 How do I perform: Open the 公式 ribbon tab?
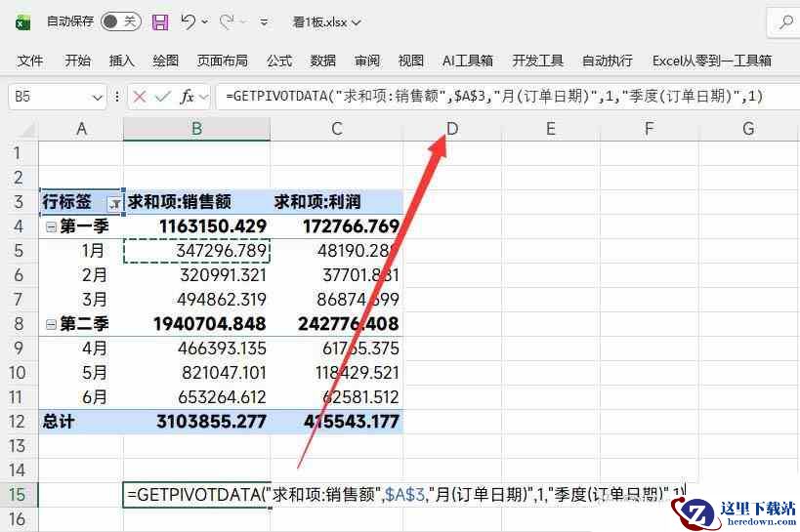coord(279,61)
